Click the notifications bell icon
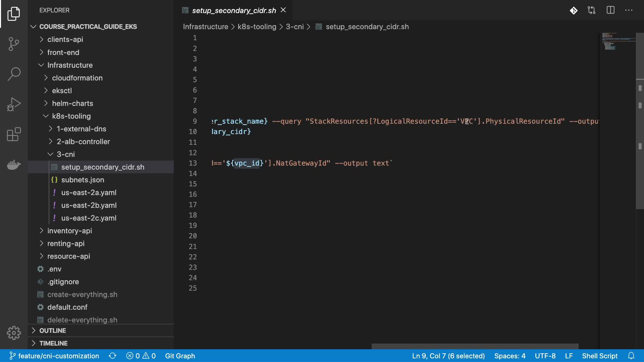This screenshot has width=644, height=362. [x=631, y=356]
